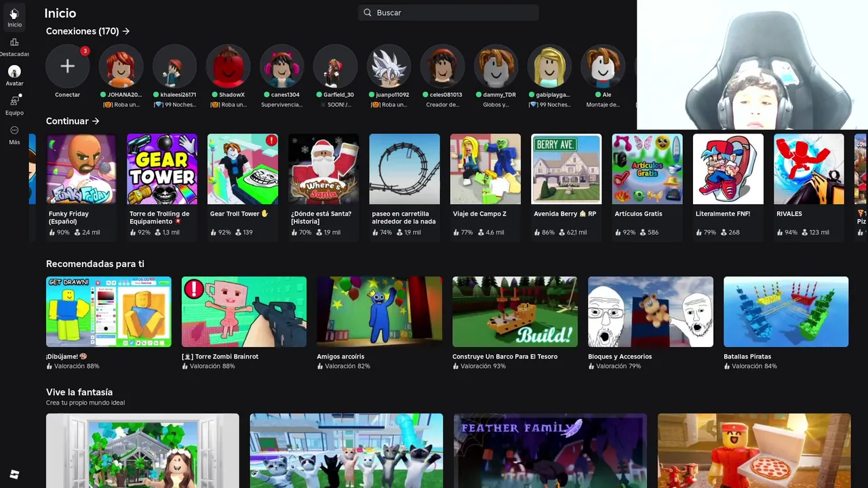
Task: Click Recomendadas para ti heading
Action: [x=95, y=264]
